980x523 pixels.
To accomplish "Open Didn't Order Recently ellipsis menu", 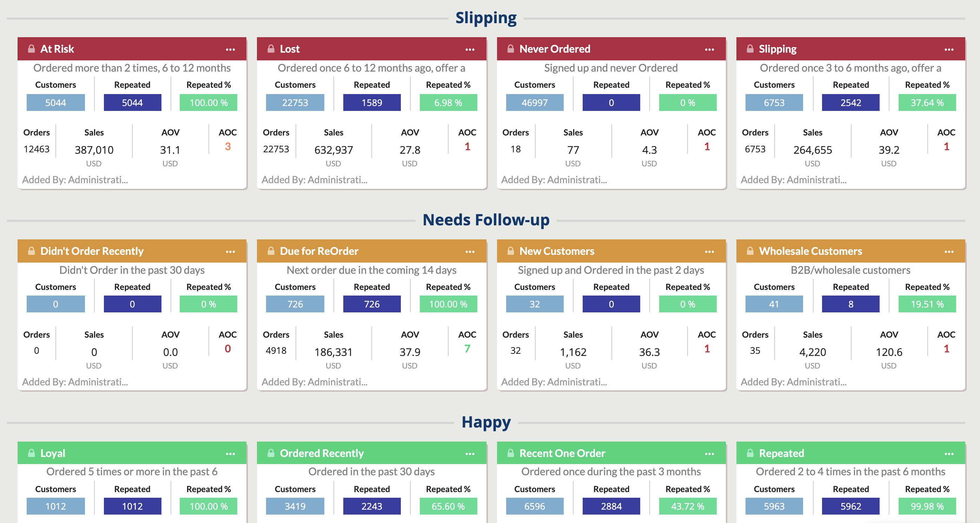I will [230, 251].
